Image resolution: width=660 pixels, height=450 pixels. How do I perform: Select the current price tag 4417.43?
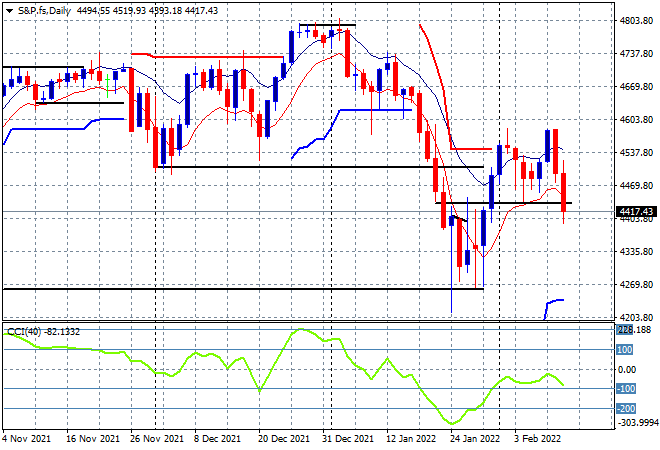(636, 211)
